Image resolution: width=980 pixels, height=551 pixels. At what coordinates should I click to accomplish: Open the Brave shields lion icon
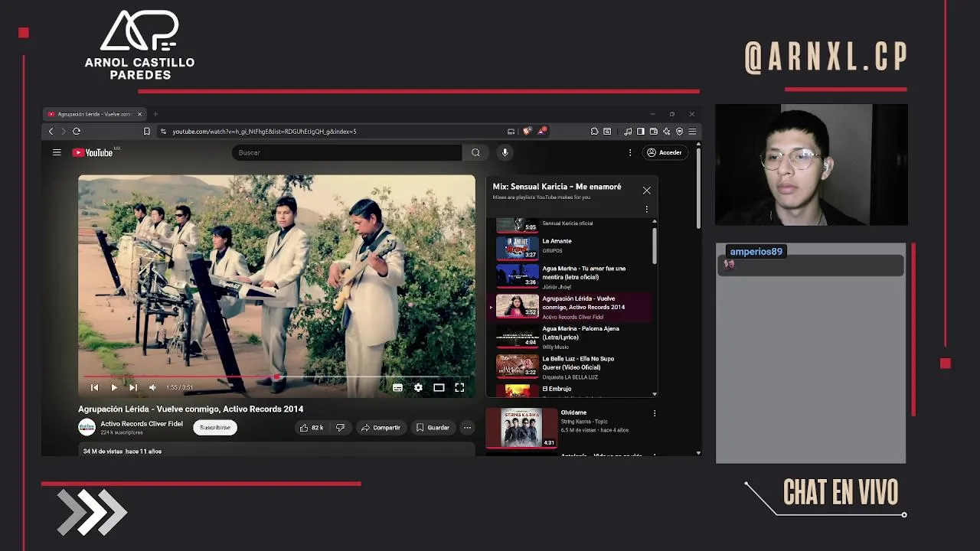527,132
